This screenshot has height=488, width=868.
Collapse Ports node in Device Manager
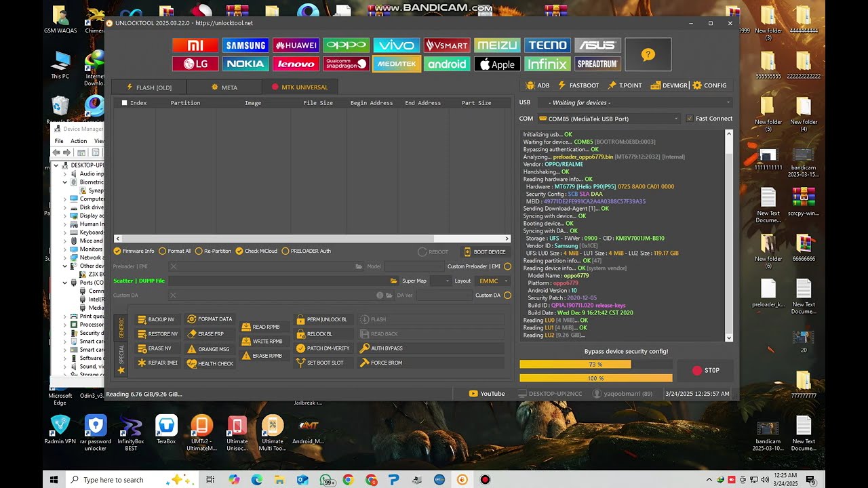tap(65, 283)
